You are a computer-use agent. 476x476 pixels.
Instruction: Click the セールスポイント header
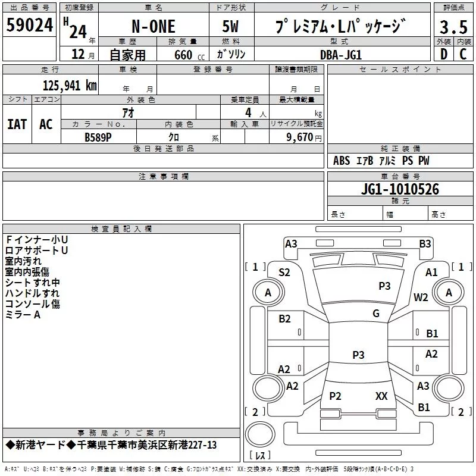coord(400,69)
